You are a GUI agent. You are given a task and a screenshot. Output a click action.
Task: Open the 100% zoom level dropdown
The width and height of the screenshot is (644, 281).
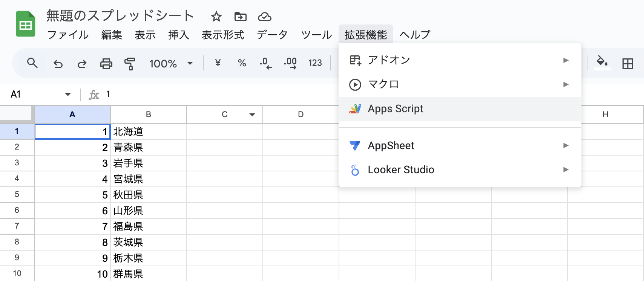coord(171,64)
